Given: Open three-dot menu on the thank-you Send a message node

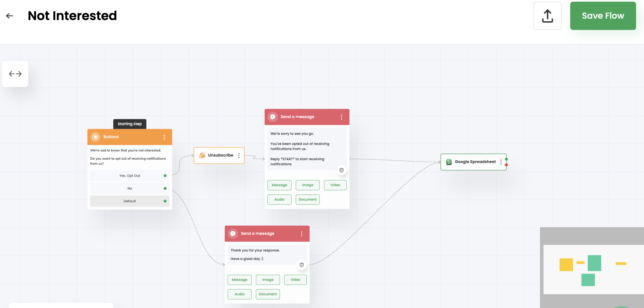Looking at the screenshot, I should coord(302,234).
